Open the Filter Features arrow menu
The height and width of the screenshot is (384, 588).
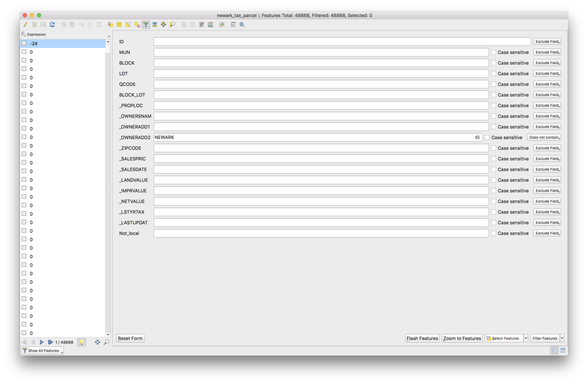562,338
